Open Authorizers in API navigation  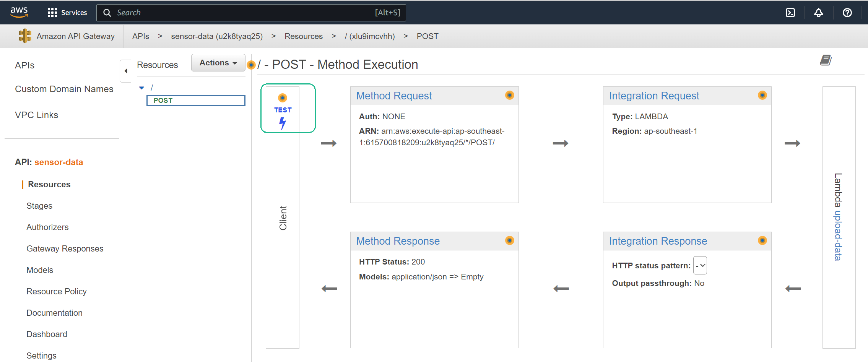point(47,227)
